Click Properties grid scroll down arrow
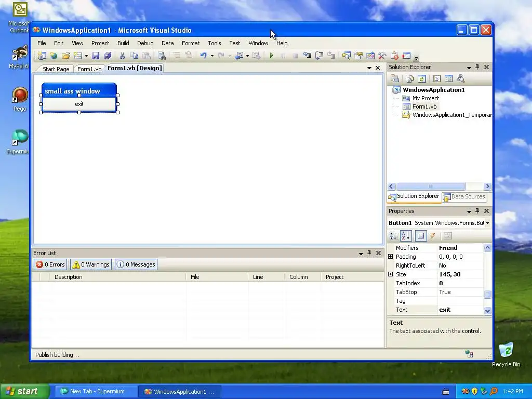The height and width of the screenshot is (399, 532). click(487, 311)
